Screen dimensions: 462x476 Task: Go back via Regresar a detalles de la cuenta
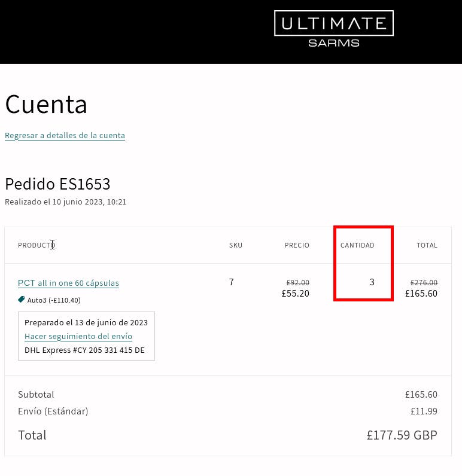click(x=65, y=136)
